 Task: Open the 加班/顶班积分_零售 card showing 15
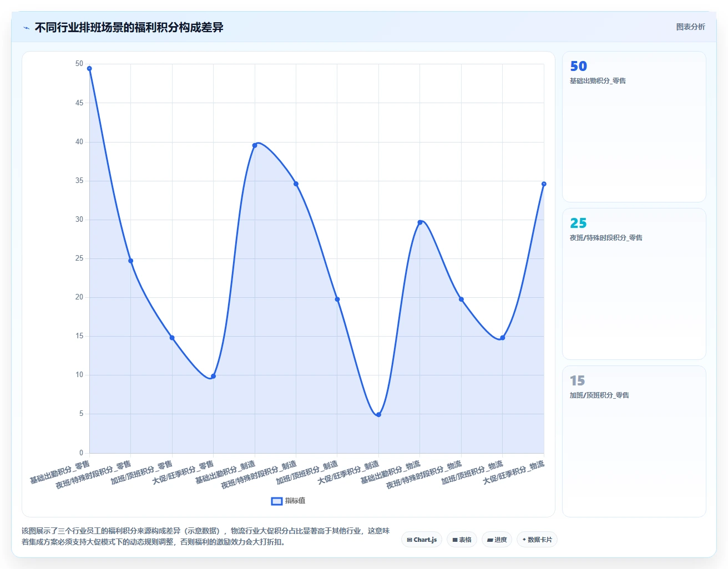click(634, 441)
